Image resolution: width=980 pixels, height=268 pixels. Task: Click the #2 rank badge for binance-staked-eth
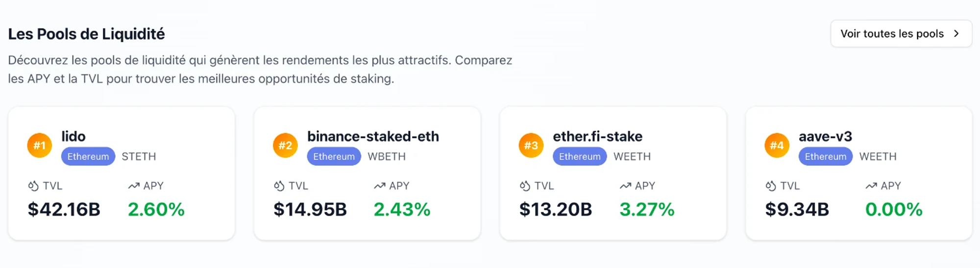285,146
